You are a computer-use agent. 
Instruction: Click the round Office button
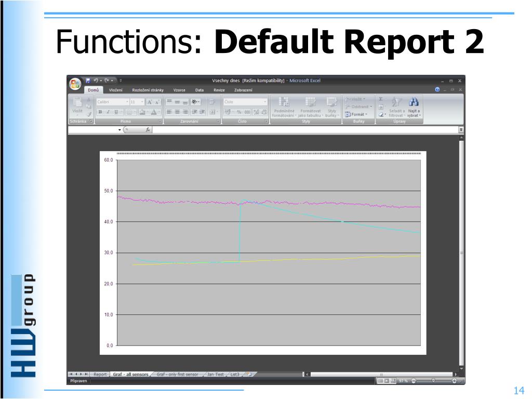(75, 84)
